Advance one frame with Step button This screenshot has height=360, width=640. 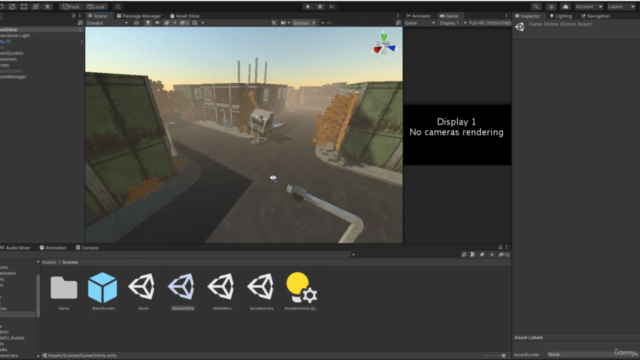click(x=332, y=7)
